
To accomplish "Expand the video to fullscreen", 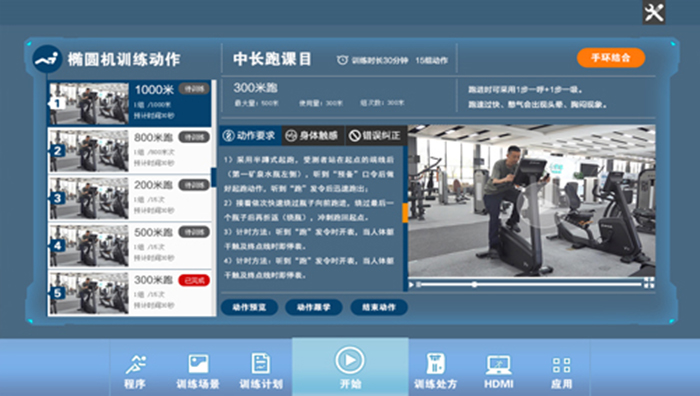I will pos(649,283).
